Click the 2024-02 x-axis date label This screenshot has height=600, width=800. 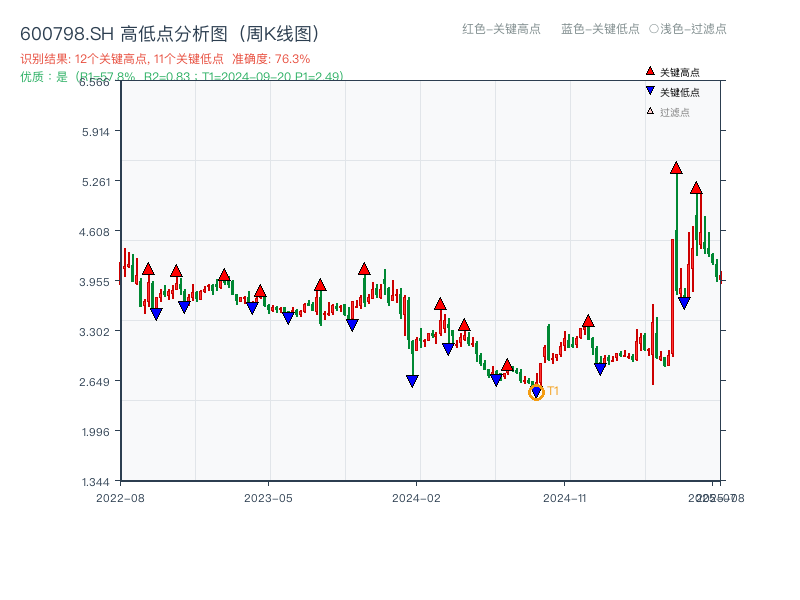(416, 498)
